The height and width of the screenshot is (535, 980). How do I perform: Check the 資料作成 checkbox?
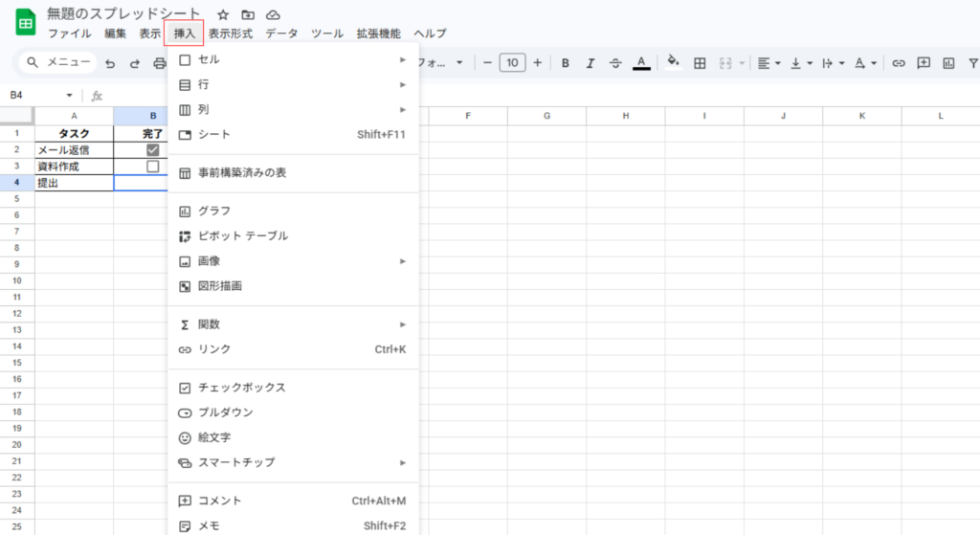tap(152, 167)
